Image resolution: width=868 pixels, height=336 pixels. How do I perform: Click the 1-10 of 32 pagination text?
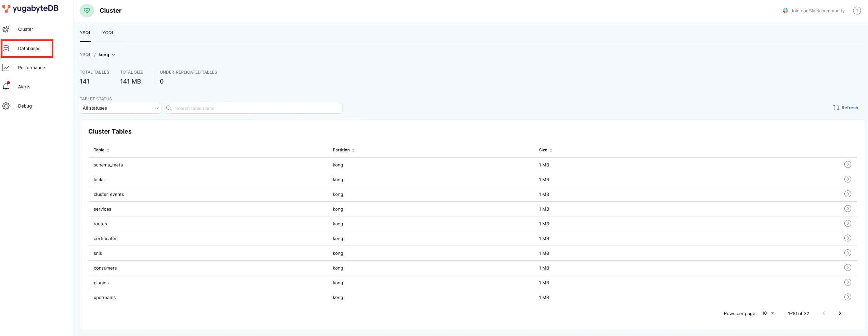pos(799,314)
